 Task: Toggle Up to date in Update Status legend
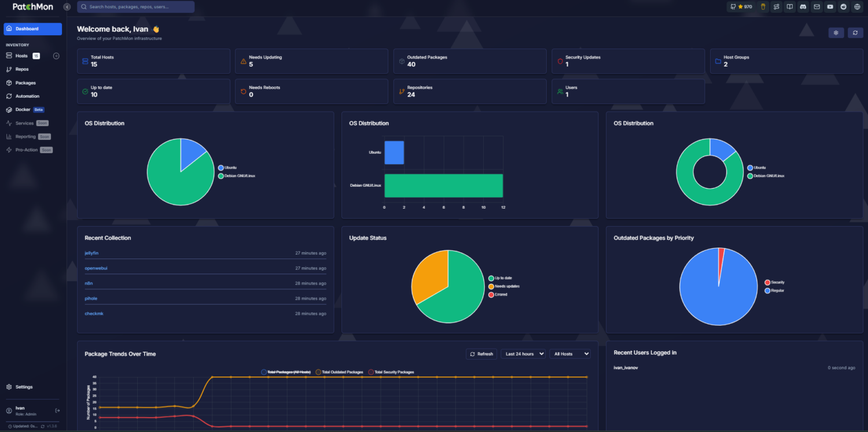pos(500,278)
